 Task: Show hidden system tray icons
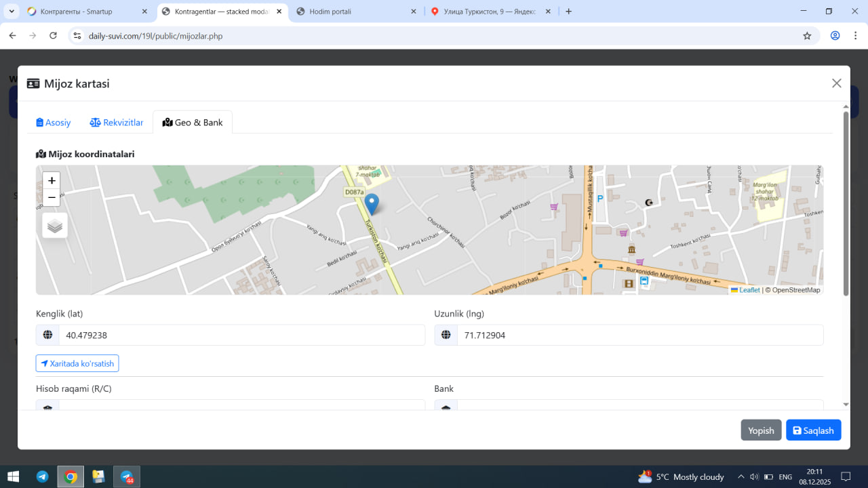click(x=741, y=476)
